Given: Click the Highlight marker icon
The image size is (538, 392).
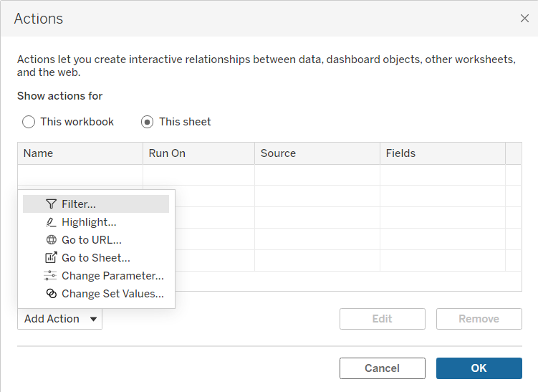Looking at the screenshot, I should (x=51, y=222).
